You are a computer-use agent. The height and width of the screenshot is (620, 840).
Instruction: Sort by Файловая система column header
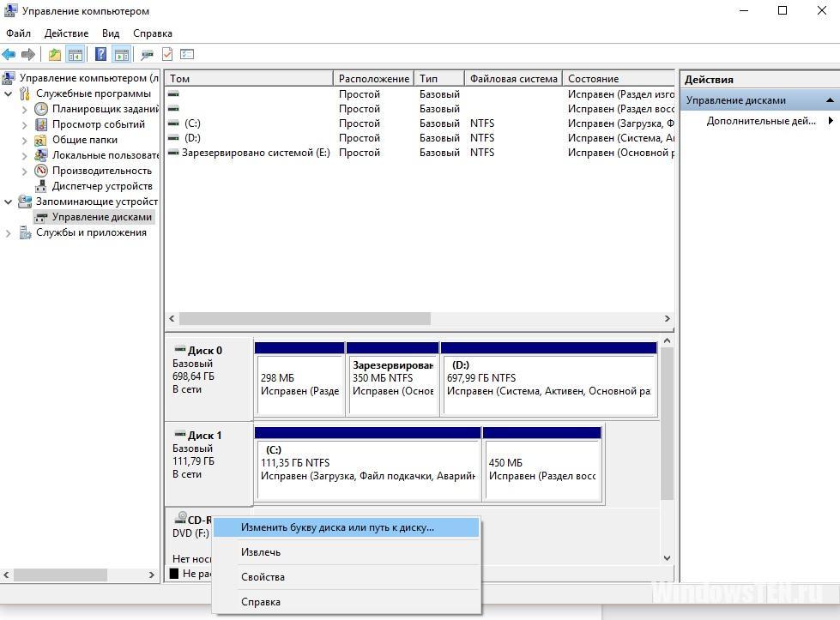click(x=513, y=78)
